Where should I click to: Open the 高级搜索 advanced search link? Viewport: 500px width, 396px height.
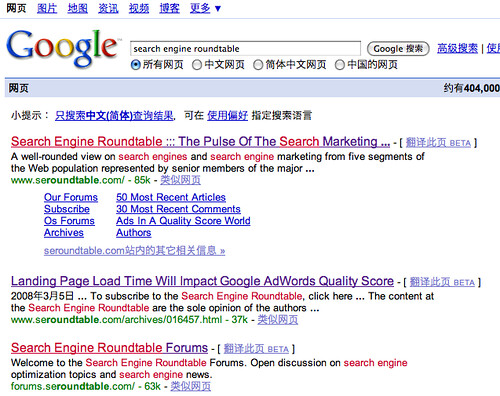[457, 48]
